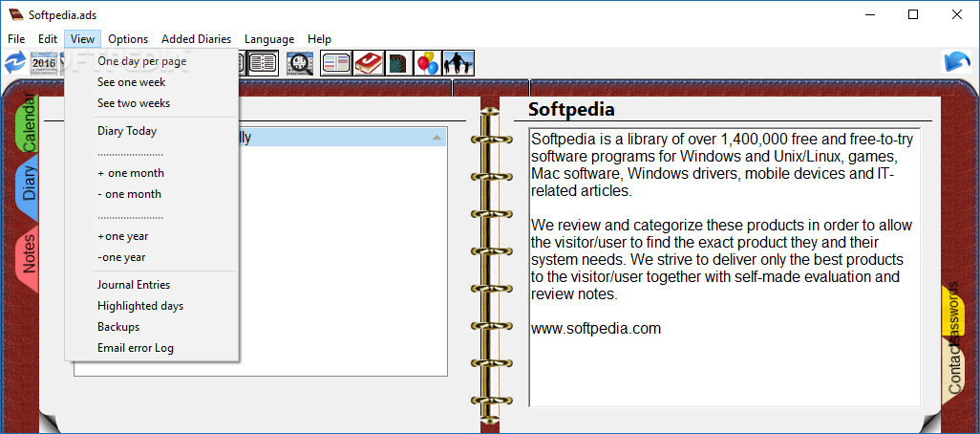
Task: Open the Added Diaries menu
Action: click(196, 39)
